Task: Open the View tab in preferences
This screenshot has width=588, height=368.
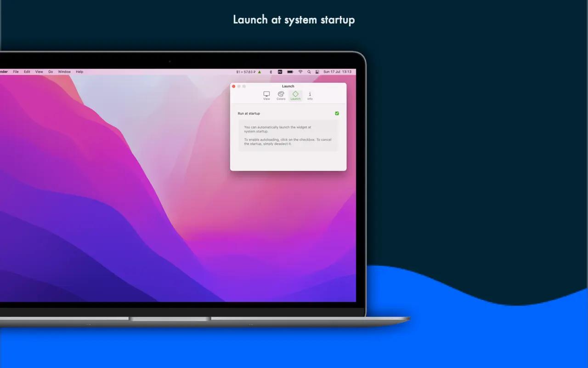Action: 266,96
